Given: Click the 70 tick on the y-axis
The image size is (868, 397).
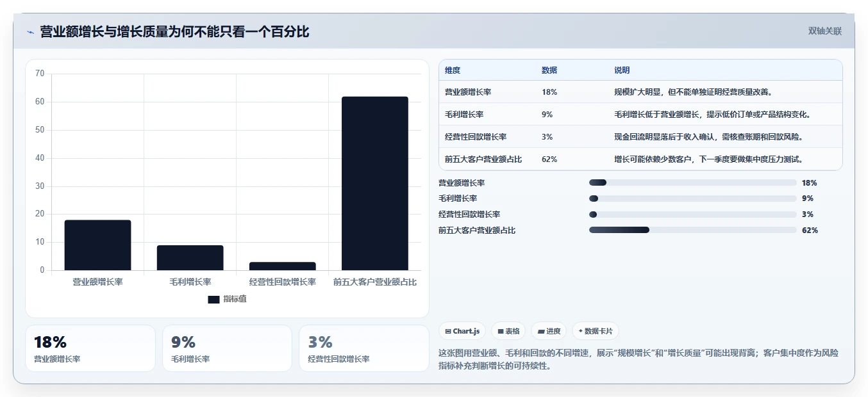Looking at the screenshot, I should pyautogui.click(x=40, y=74).
